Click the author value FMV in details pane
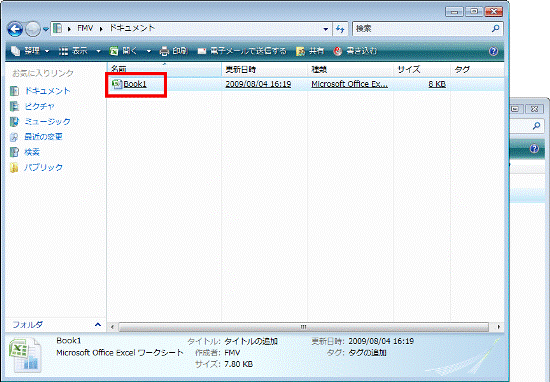 232,353
